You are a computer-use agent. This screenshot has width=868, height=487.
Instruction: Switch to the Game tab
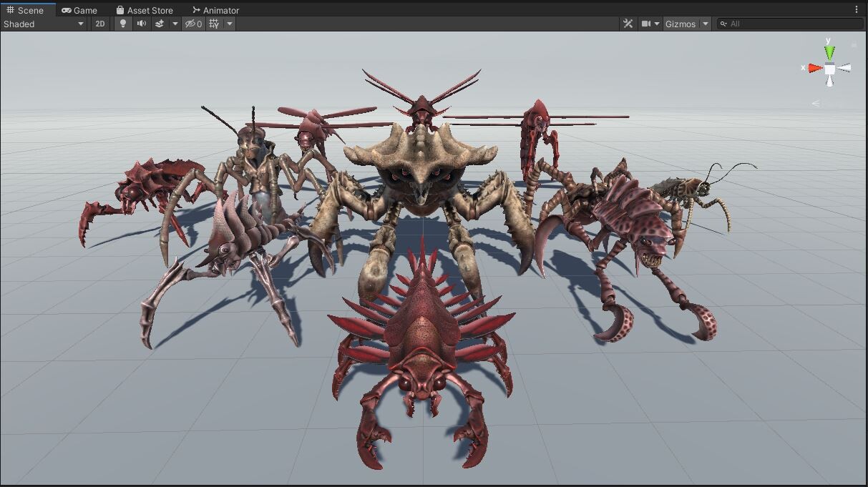point(81,9)
